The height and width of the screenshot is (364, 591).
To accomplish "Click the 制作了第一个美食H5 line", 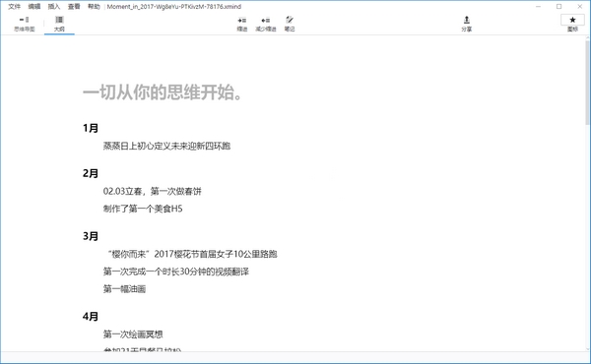I will click(143, 209).
